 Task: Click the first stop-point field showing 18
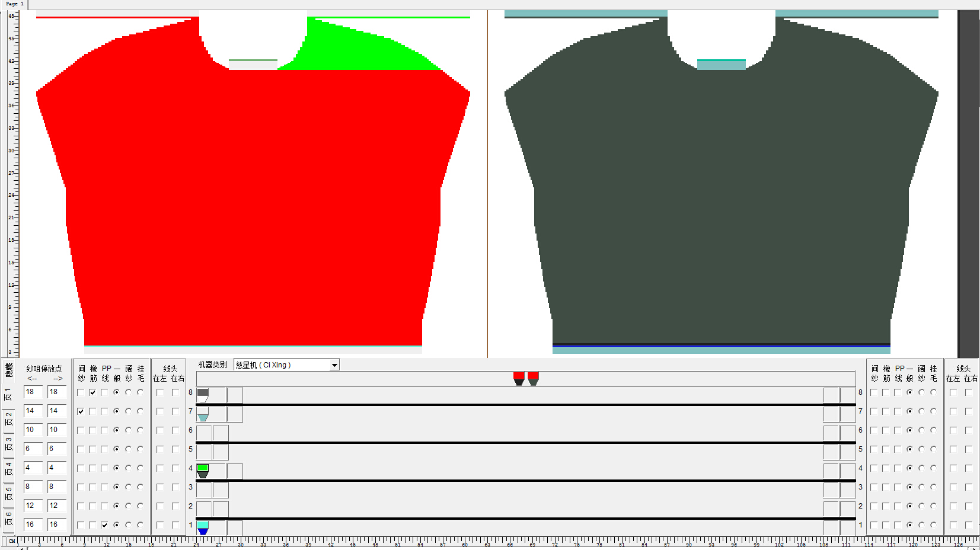coord(33,392)
